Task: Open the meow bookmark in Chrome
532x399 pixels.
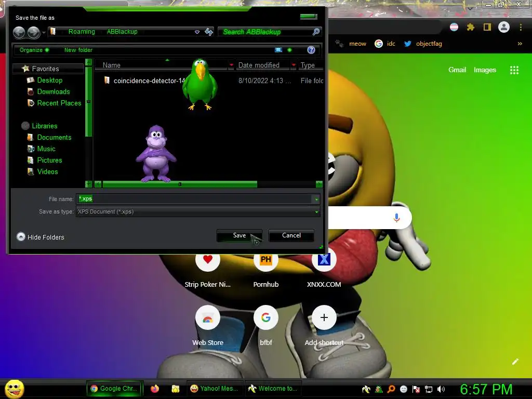Action: coord(351,44)
